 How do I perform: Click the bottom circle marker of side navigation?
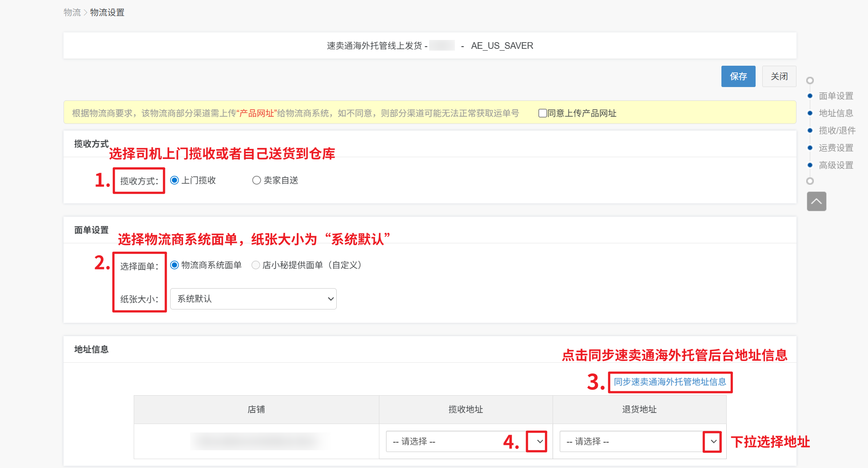coord(810,181)
